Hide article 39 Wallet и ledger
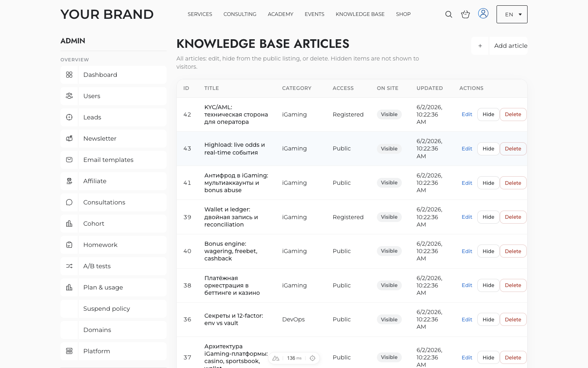This screenshot has height=368, width=588. [x=488, y=217]
